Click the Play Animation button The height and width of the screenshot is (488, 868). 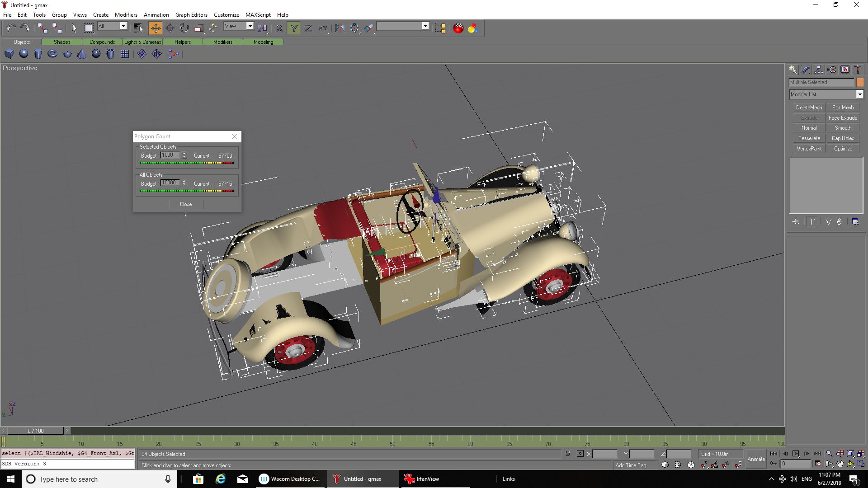[796, 454]
